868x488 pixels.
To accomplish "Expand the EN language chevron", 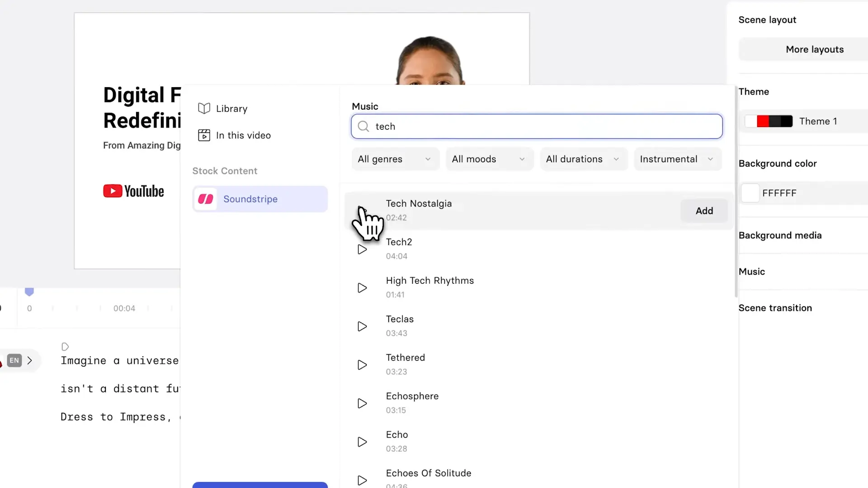I will tap(30, 361).
